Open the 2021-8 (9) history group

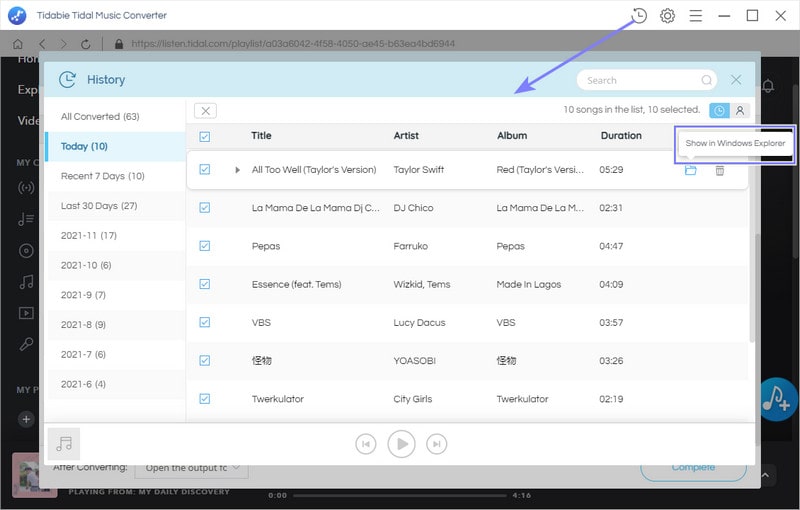(x=116, y=324)
